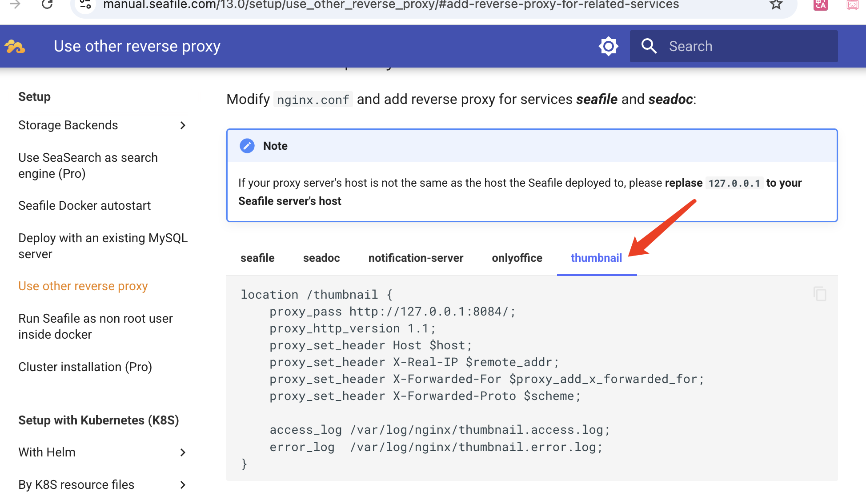Screen dimensions: 866x504
Task: Reload the page using the browser refresh icon
Action: 47,4
